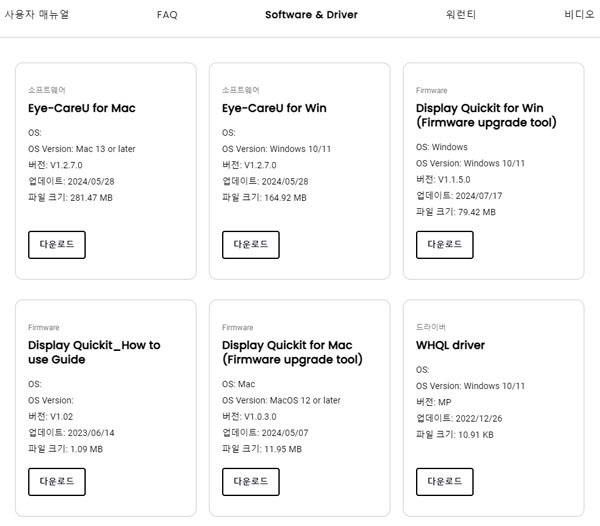This screenshot has height=526, width=600.
Task: Select the Software & Driver tab
Action: tap(311, 15)
